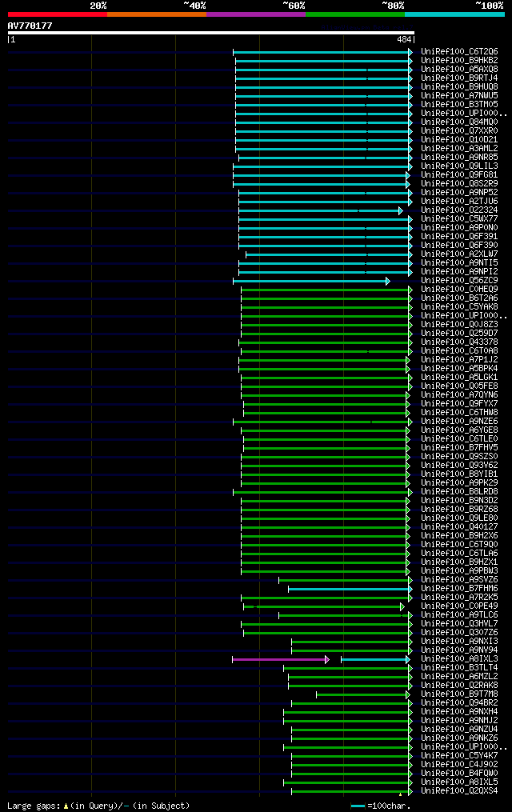Open the UniRef100_B3TLT4 hit label

(459, 668)
